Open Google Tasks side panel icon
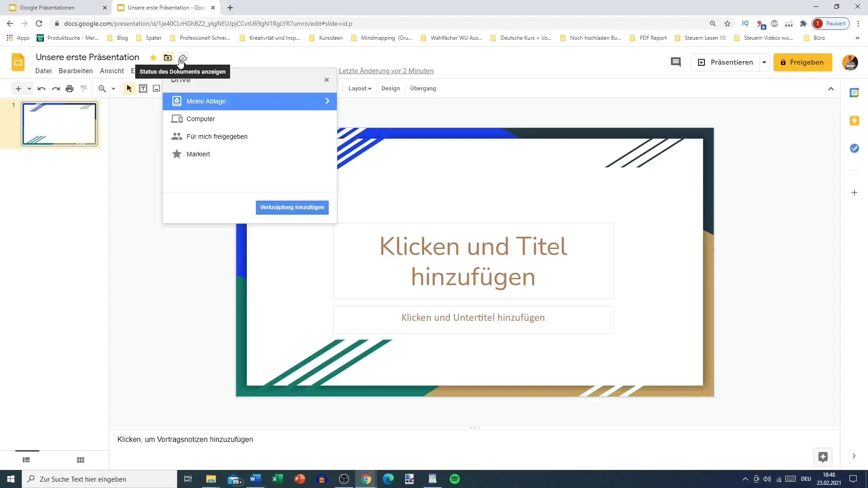The image size is (868, 488). click(x=854, y=148)
